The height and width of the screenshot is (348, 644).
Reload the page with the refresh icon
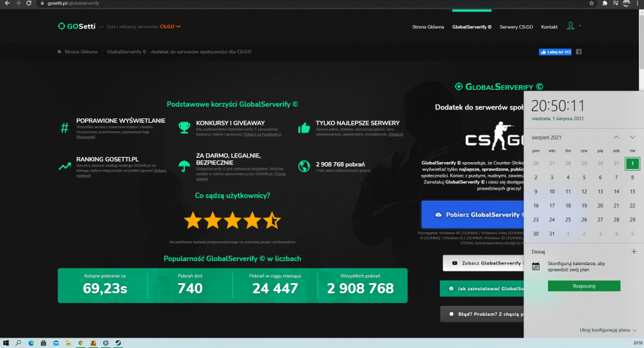pos(29,3)
